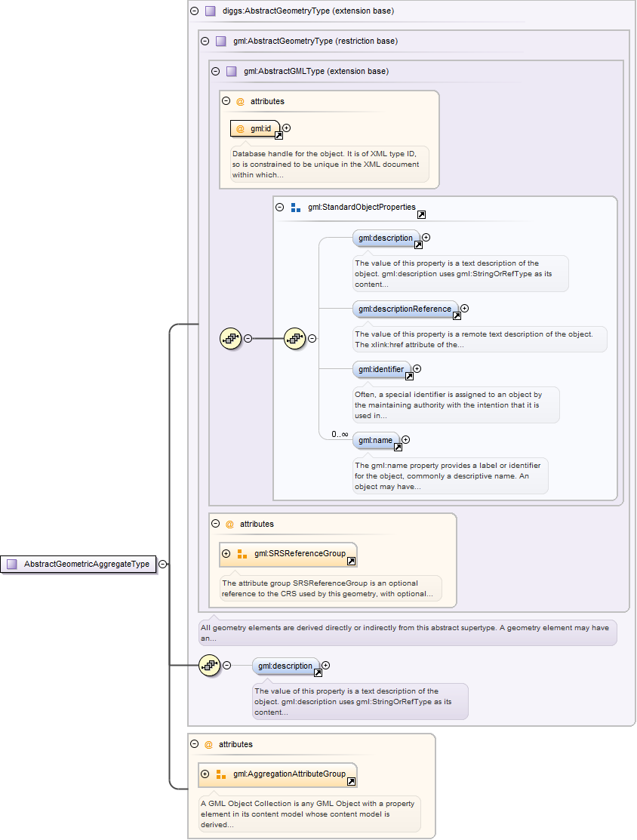This screenshot has width=637, height=840.
Task: Click the link arrow on gml:descriptionReference
Action: coord(457,315)
